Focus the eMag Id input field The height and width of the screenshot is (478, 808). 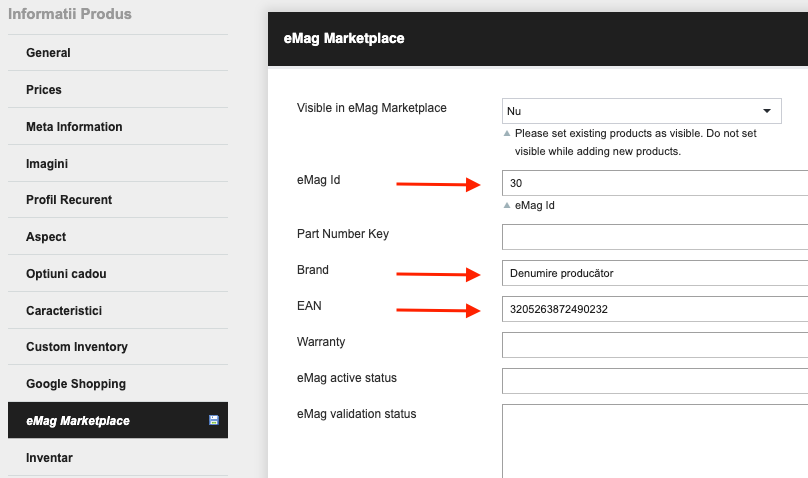click(655, 183)
